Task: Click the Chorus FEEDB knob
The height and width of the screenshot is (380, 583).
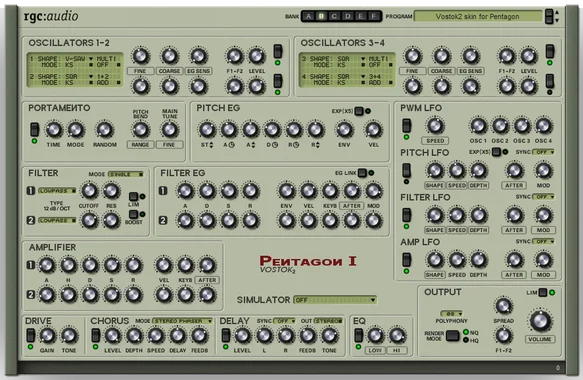Action: pyautogui.click(x=200, y=335)
